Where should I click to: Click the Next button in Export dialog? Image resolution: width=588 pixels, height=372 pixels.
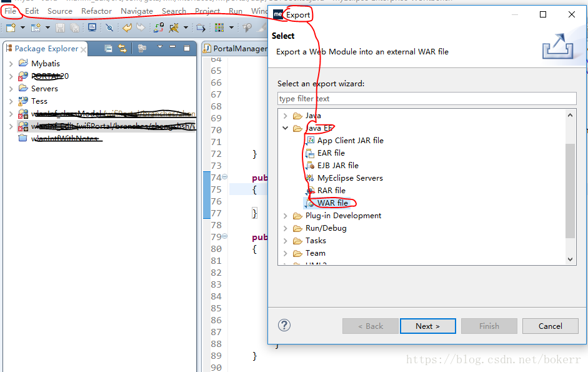pos(428,326)
